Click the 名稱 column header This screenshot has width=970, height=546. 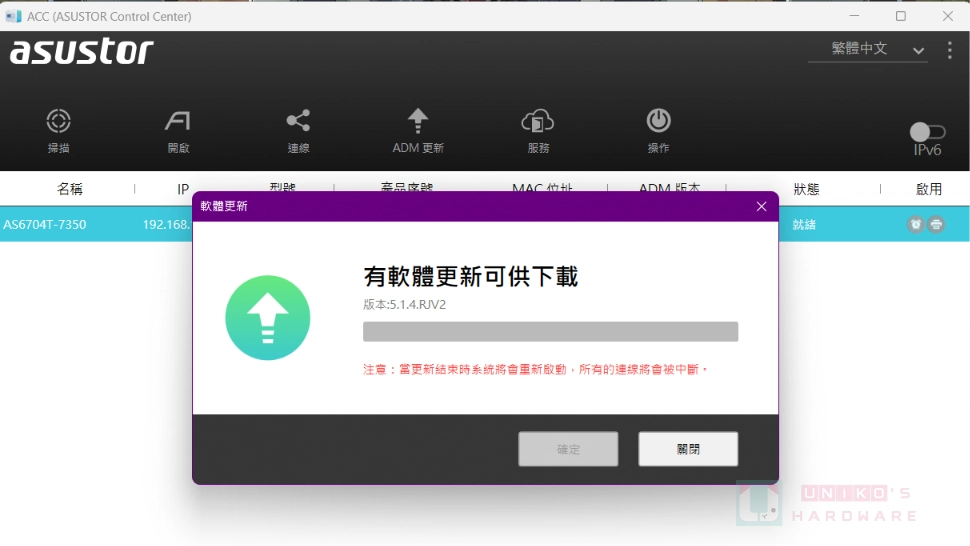click(x=69, y=189)
